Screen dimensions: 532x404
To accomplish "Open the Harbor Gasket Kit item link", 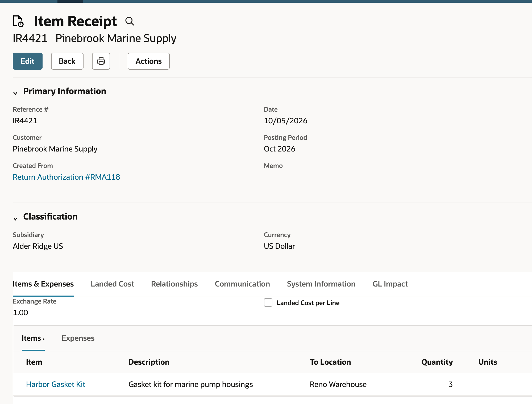I will coord(56,384).
